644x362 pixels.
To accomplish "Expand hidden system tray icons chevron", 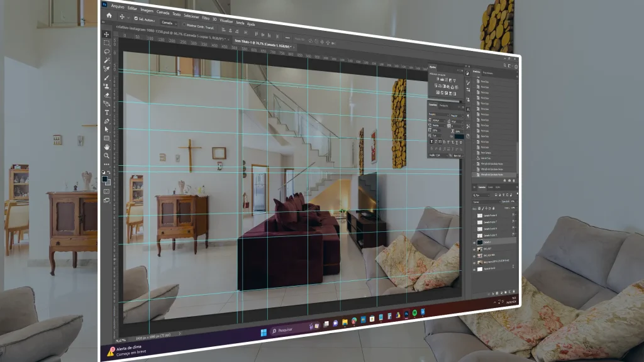I will click(x=495, y=302).
